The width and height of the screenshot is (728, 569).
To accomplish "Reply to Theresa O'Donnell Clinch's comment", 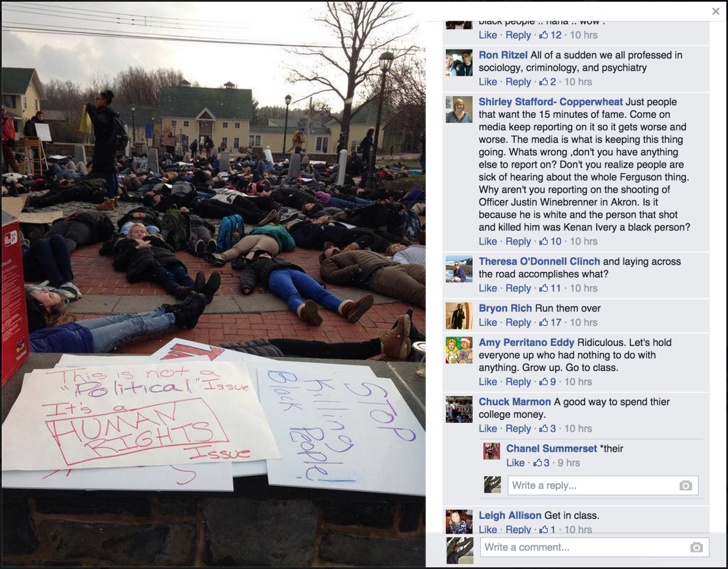I will tap(518, 288).
